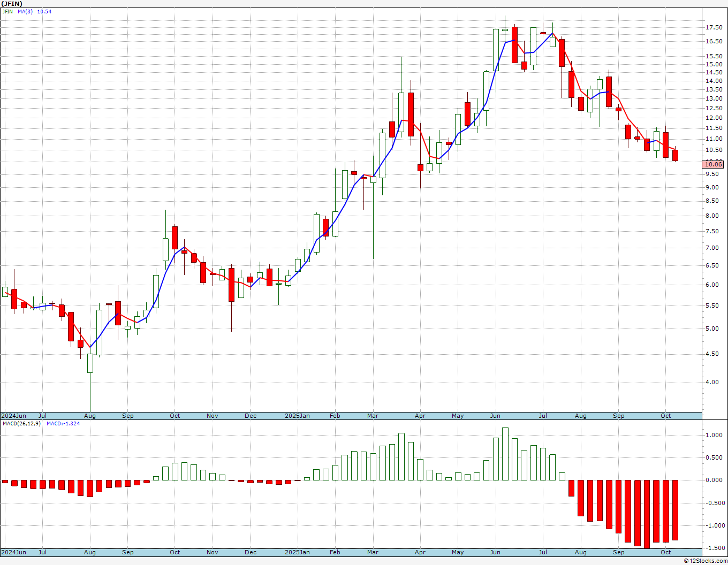Select the 4.00 price axis label
Screen dimensions: 728x565
coord(712,382)
